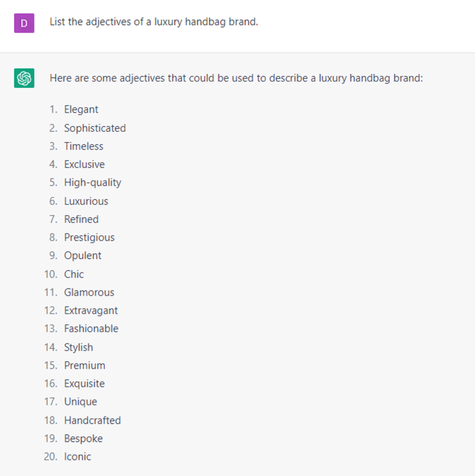The image size is (475, 476).
Task: Select the Exclusive list item
Action: coord(84,165)
